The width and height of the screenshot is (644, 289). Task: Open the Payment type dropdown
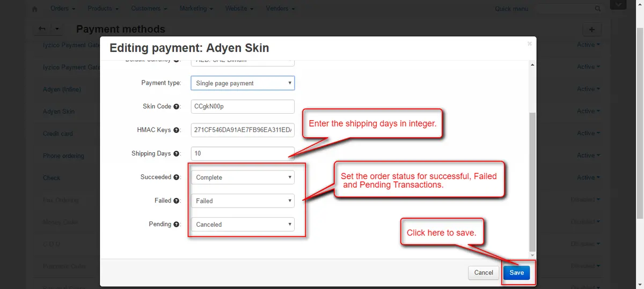point(243,83)
